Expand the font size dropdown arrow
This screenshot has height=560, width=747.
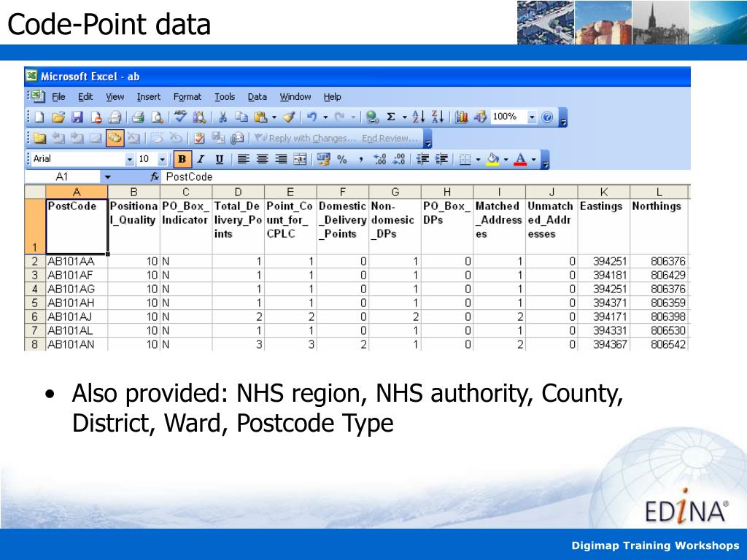click(163, 160)
